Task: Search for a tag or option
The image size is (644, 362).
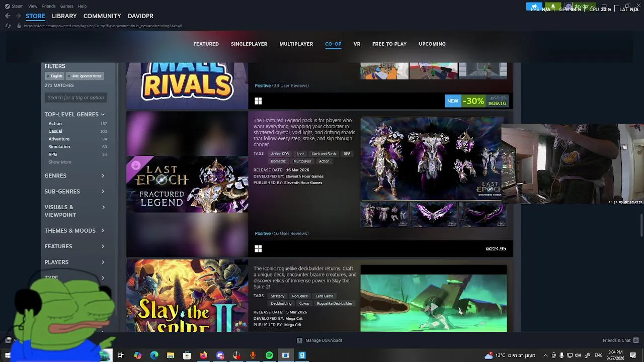Action: coord(75,98)
